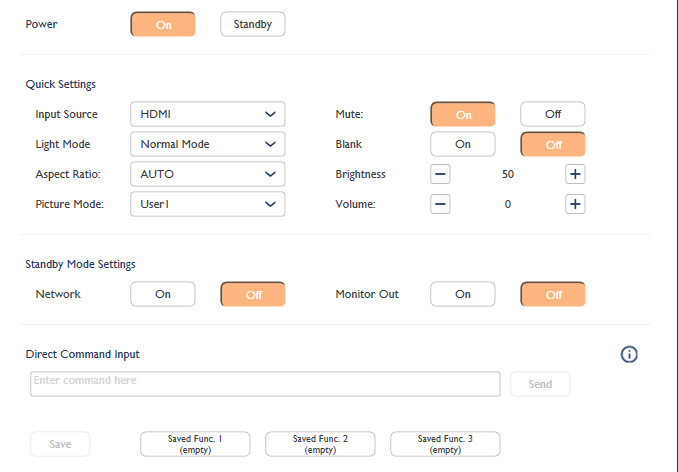The width and height of the screenshot is (678, 472).
Task: Enable Blank screen On
Action: (x=463, y=144)
